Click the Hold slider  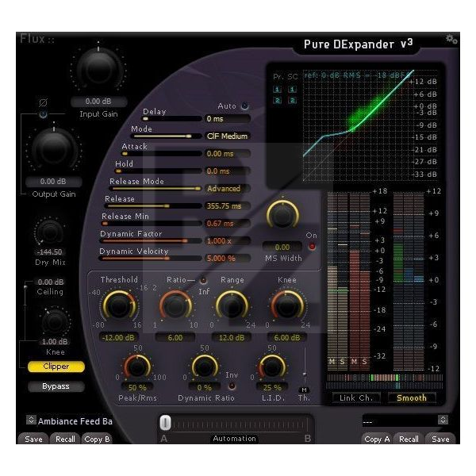158,171
